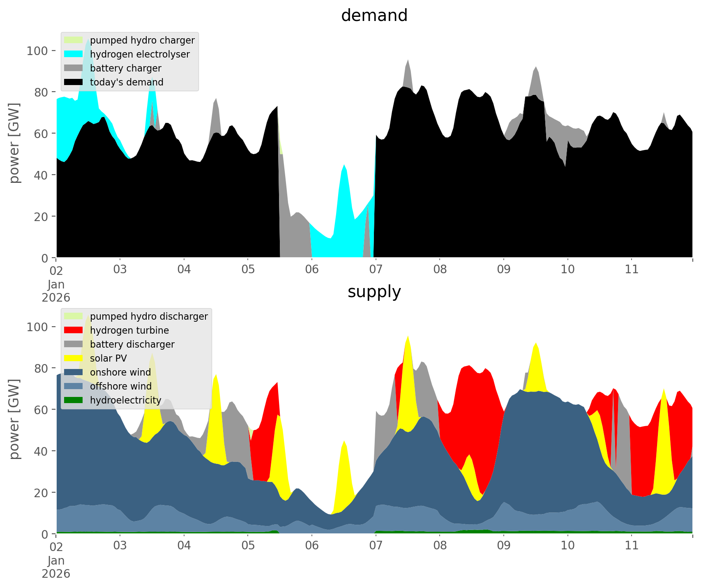Click the "100" y-axis tick on supply chart
Viewport: 701px width, 588px height.
click(x=37, y=327)
